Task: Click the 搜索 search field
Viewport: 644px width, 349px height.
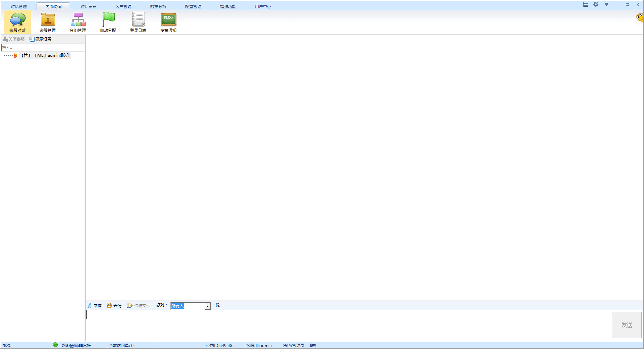Action: click(43, 48)
